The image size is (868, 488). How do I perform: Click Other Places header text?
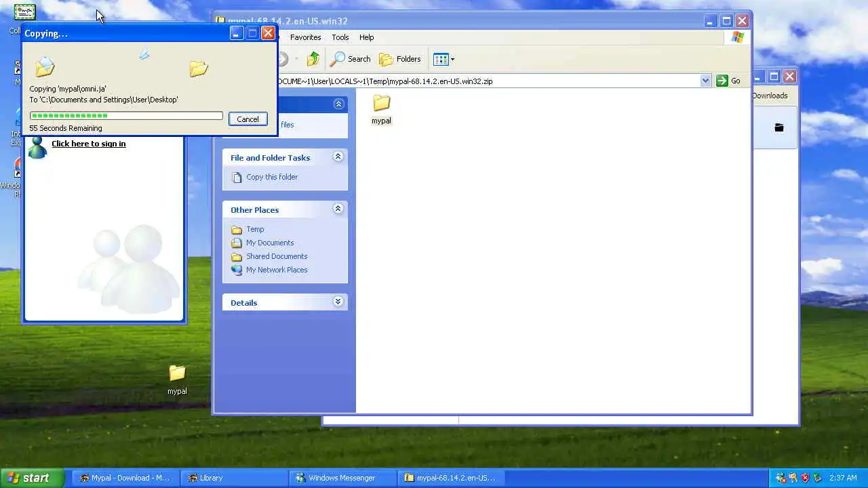254,210
